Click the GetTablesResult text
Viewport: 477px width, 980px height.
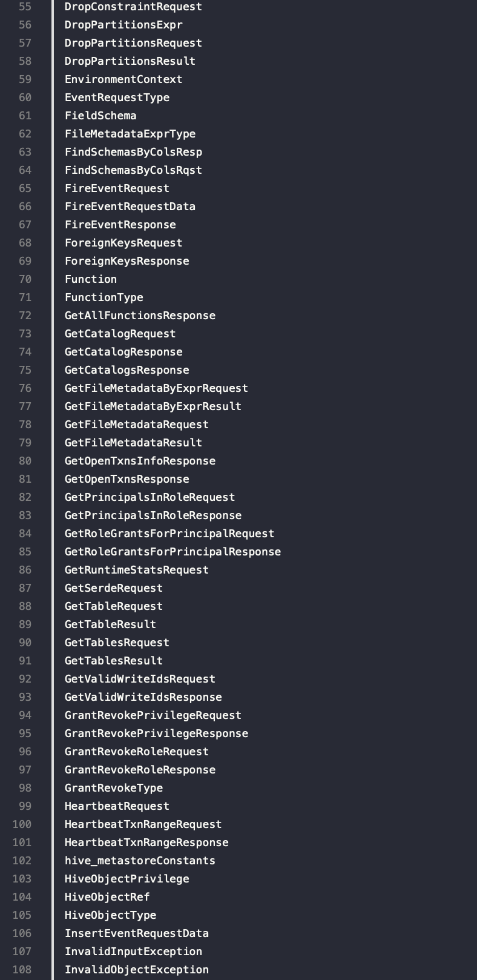tap(114, 661)
